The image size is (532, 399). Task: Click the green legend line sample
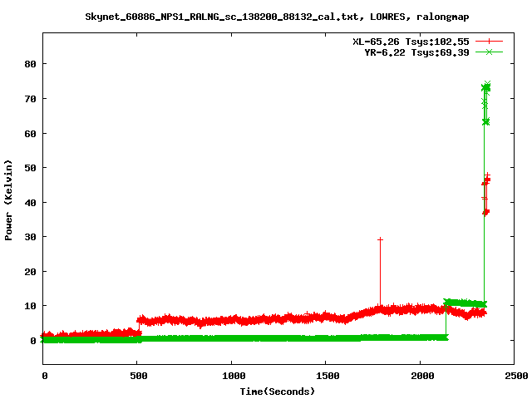[x=489, y=52]
